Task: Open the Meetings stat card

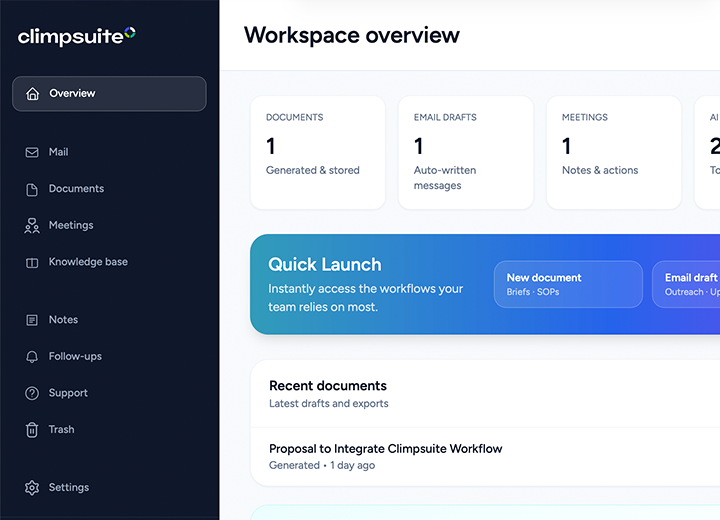Action: click(614, 153)
